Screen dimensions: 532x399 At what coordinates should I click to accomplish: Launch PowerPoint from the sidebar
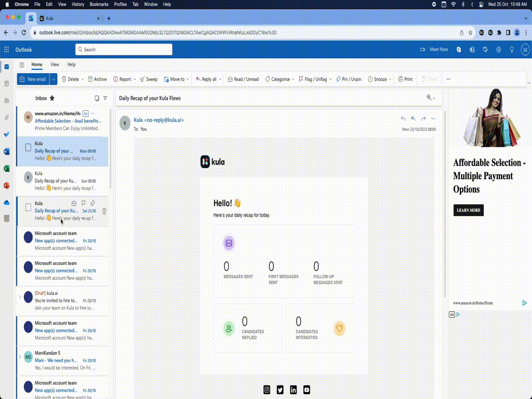(7, 185)
